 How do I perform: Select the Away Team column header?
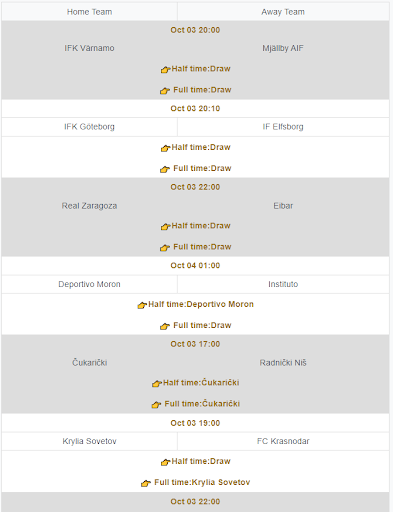283,12
